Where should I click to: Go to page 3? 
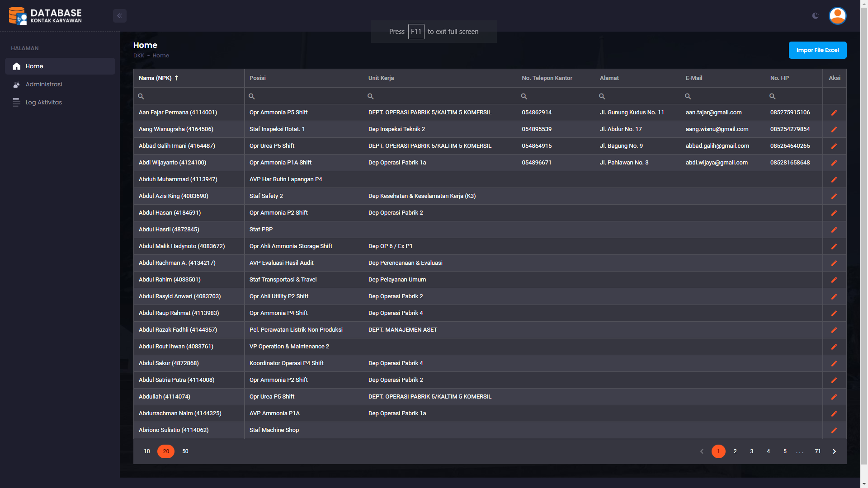[752, 451]
